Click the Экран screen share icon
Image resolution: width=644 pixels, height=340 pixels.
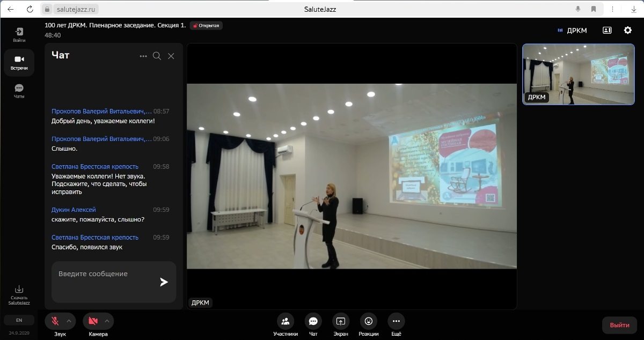pos(341,321)
